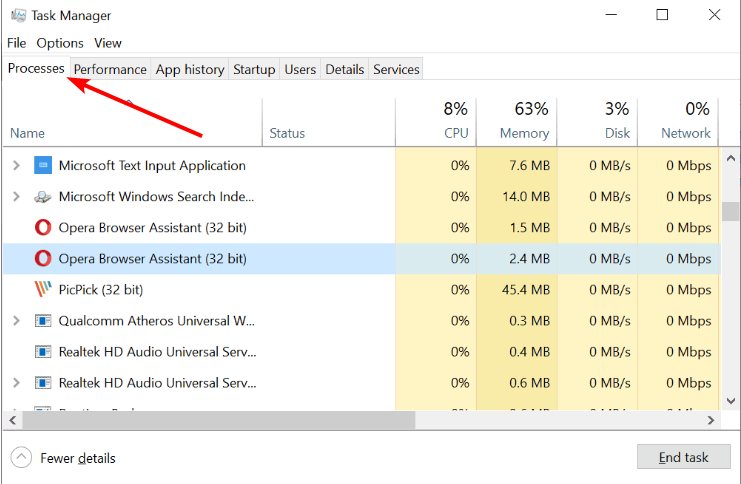
Task: Expand Qualcomm Atheros Universal process group
Action: click(x=17, y=321)
